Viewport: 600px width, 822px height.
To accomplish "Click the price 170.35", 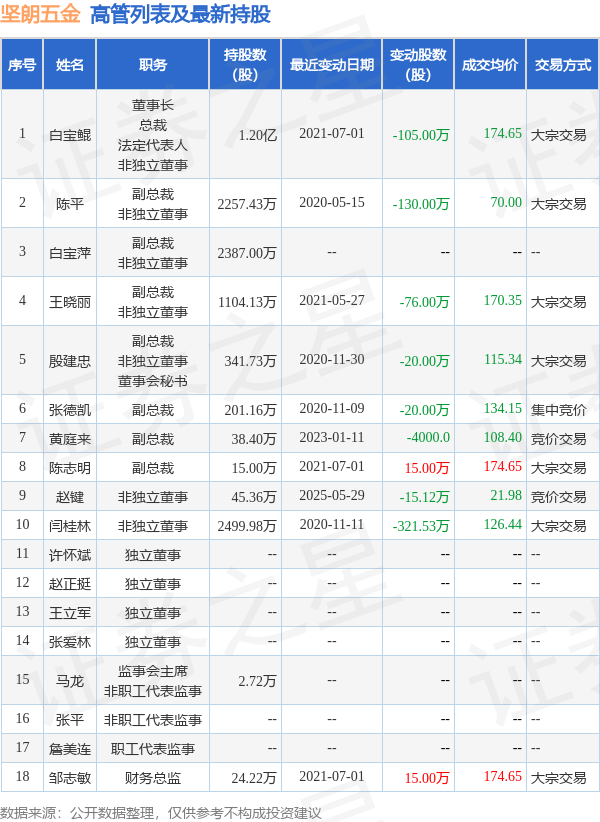I will pos(503,300).
